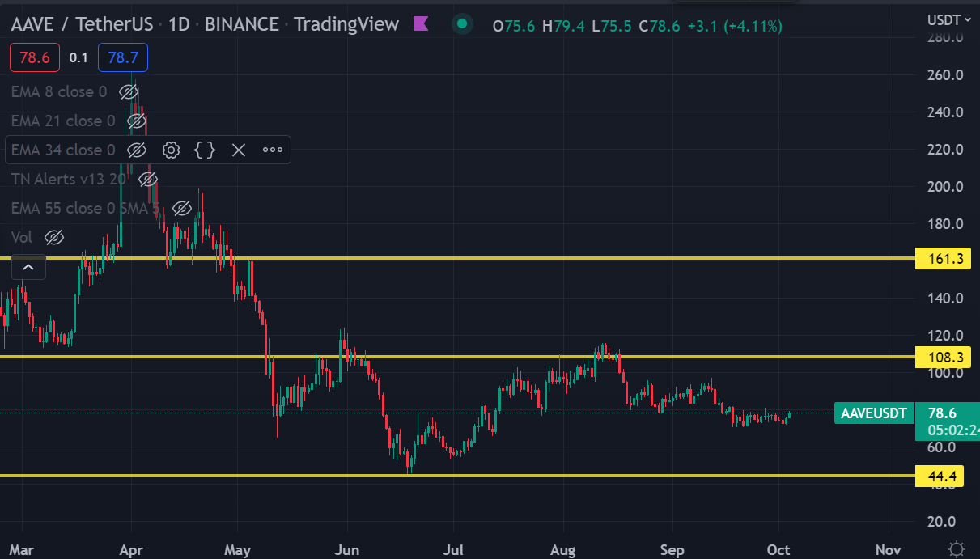Open the 1D timeframe selector
980x559 pixels.
click(x=179, y=23)
